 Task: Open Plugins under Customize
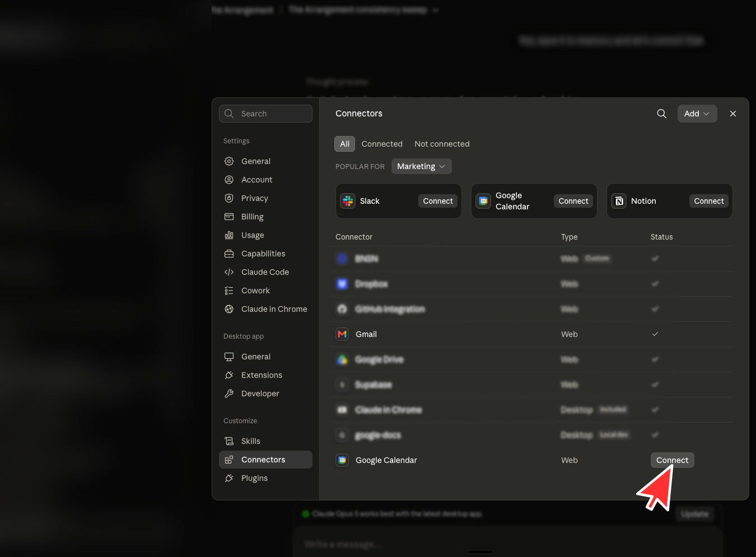[265, 478]
